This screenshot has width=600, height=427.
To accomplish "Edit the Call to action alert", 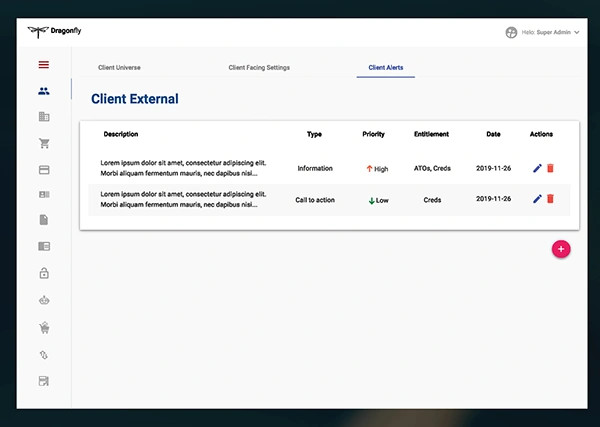I will click(x=537, y=199).
